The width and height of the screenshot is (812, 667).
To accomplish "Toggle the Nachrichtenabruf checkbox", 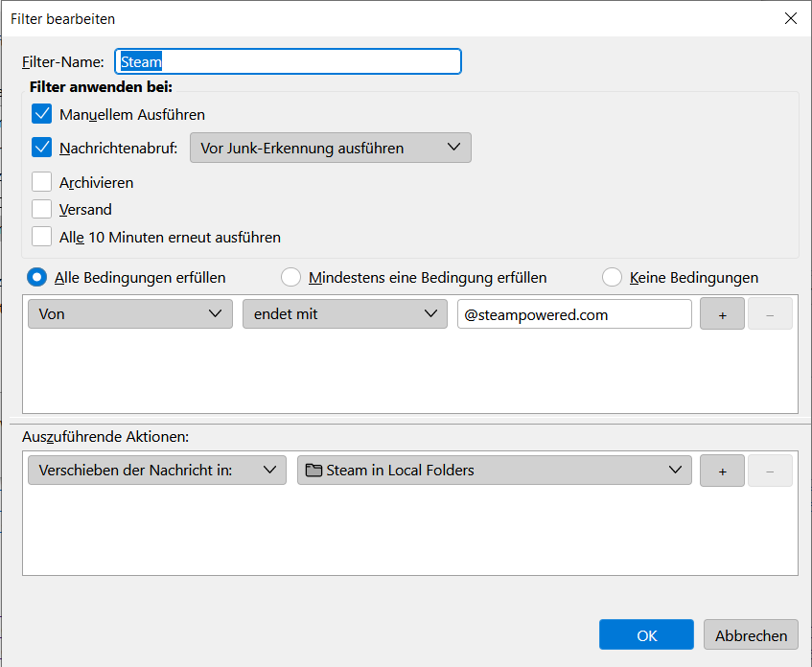I will click(41, 148).
